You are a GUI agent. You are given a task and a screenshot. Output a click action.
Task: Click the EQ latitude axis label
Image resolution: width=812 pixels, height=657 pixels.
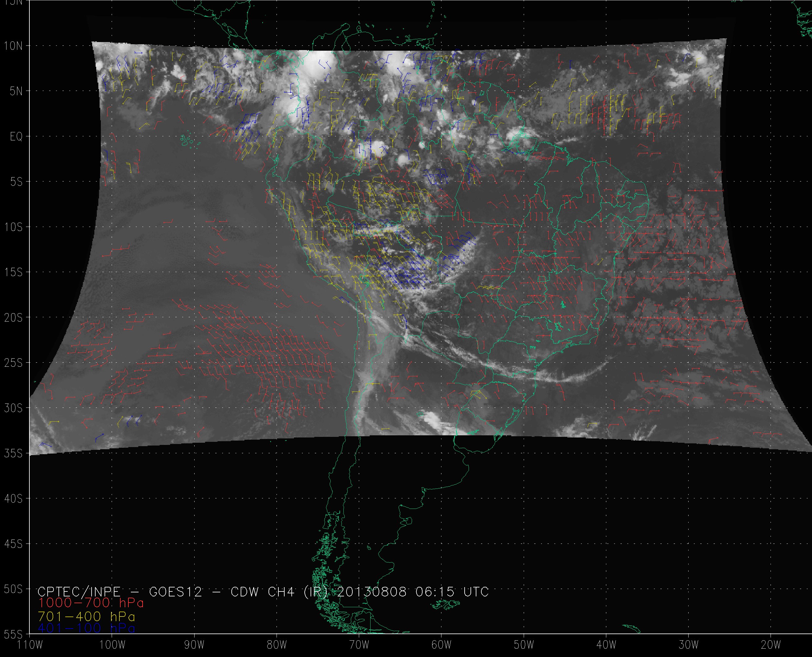click(16, 137)
